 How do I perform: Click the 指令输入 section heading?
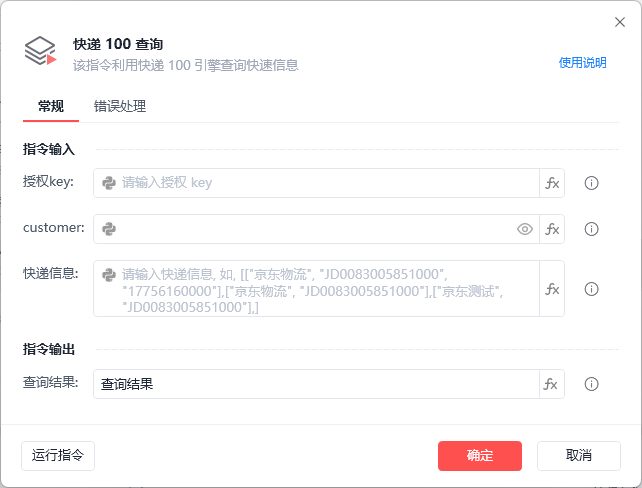(49, 149)
